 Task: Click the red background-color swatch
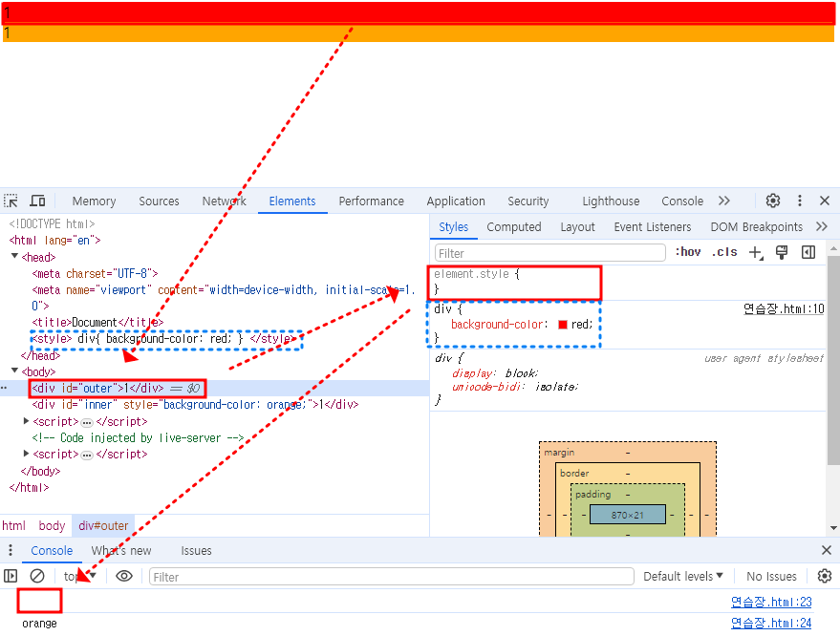pos(563,325)
